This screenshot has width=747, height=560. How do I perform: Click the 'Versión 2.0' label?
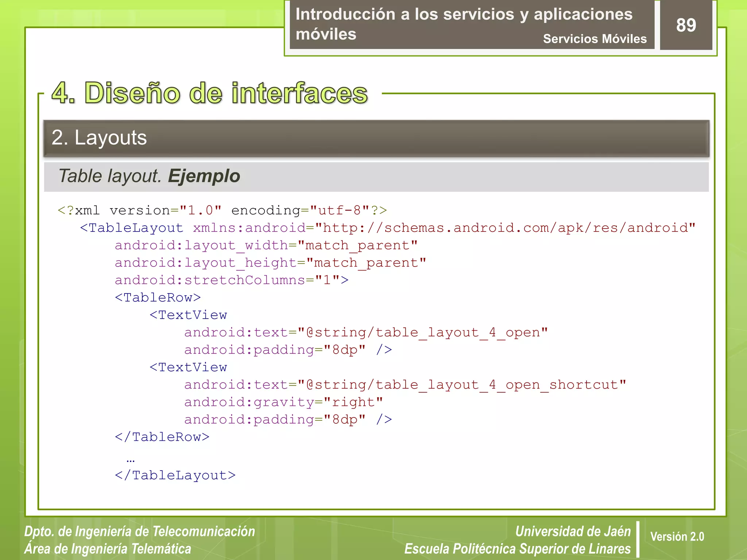[677, 537]
